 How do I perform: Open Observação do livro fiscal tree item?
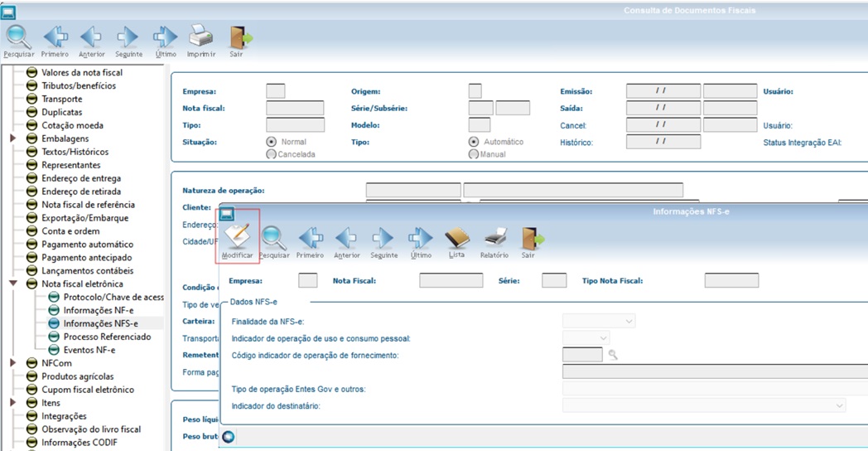pos(91,429)
